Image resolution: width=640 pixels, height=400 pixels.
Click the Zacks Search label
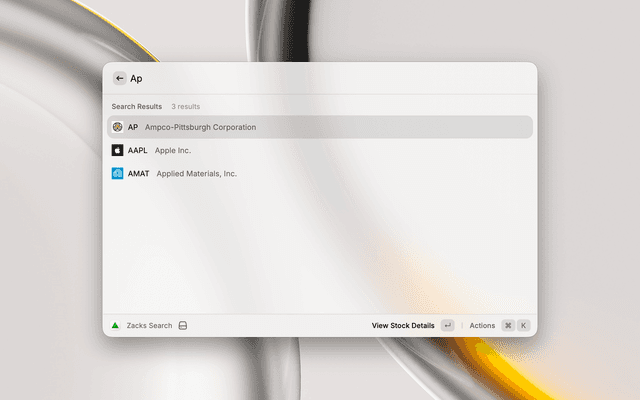149,325
